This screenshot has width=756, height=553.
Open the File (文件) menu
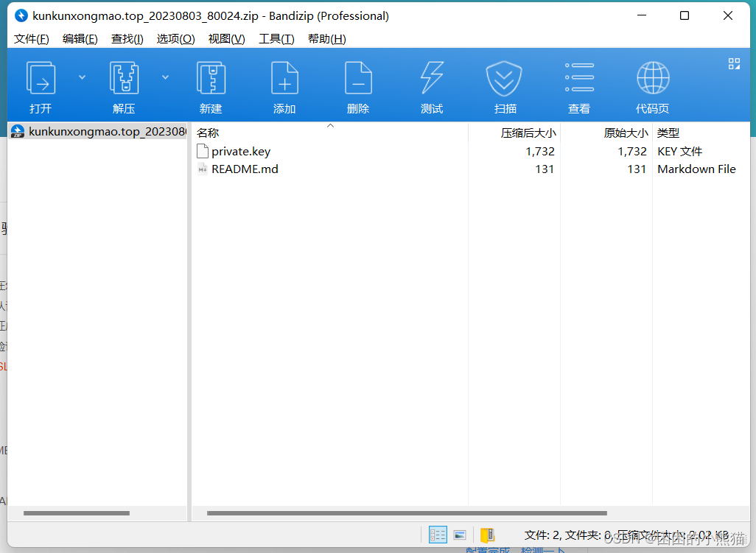pos(32,38)
